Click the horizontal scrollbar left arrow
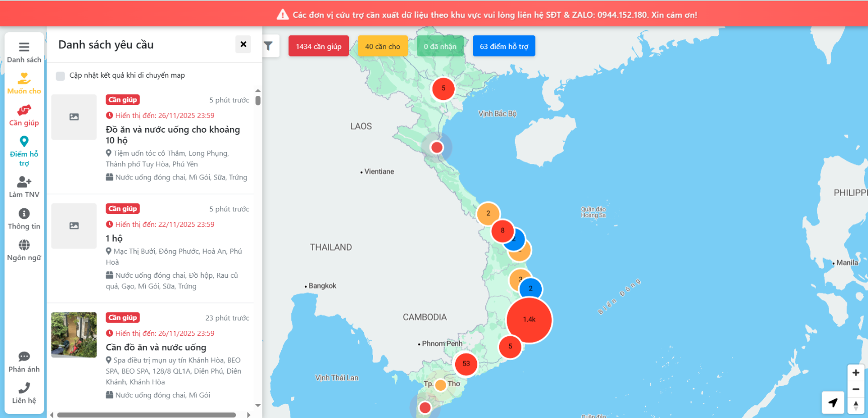Viewport: 868px width, 418px height. [52, 415]
